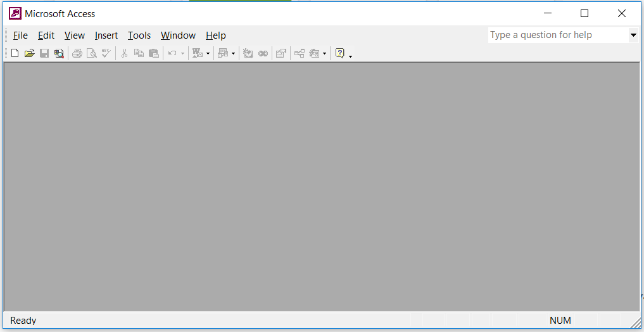Click the New database icon

(x=15, y=54)
